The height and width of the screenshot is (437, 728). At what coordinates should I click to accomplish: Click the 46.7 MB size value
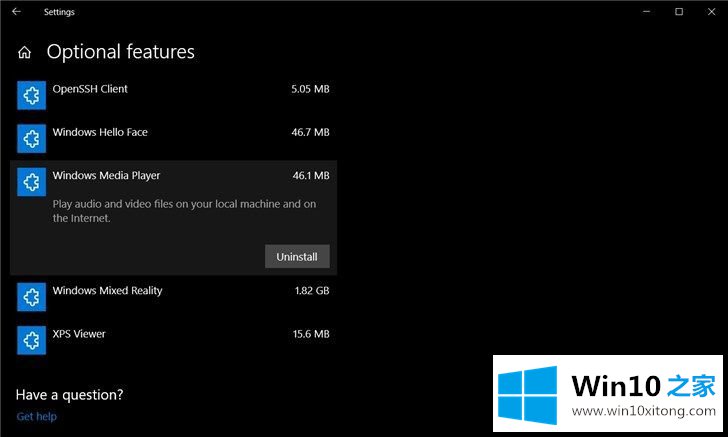coord(310,132)
